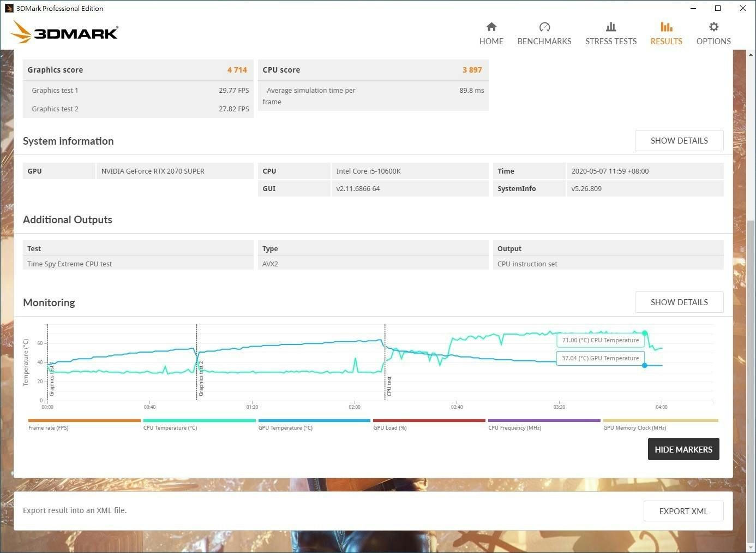Image resolution: width=756 pixels, height=553 pixels.
Task: Click the orange Frame rate color bar
Action: coord(85,420)
